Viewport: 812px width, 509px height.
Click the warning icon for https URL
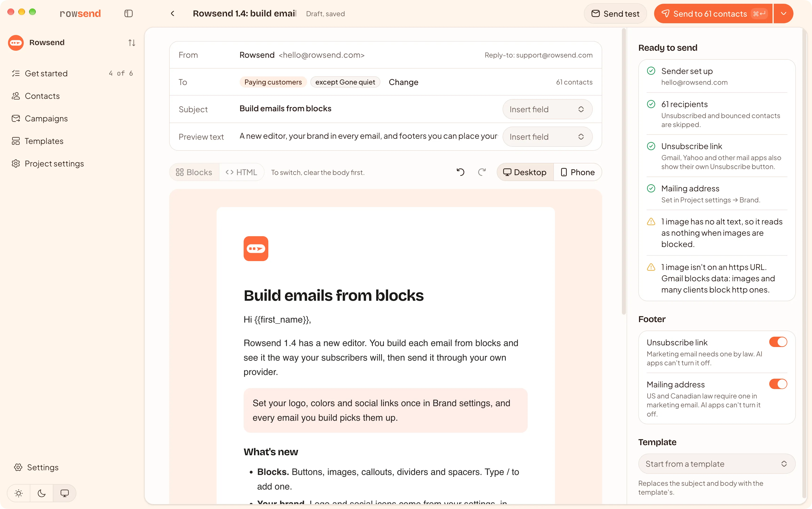651,267
